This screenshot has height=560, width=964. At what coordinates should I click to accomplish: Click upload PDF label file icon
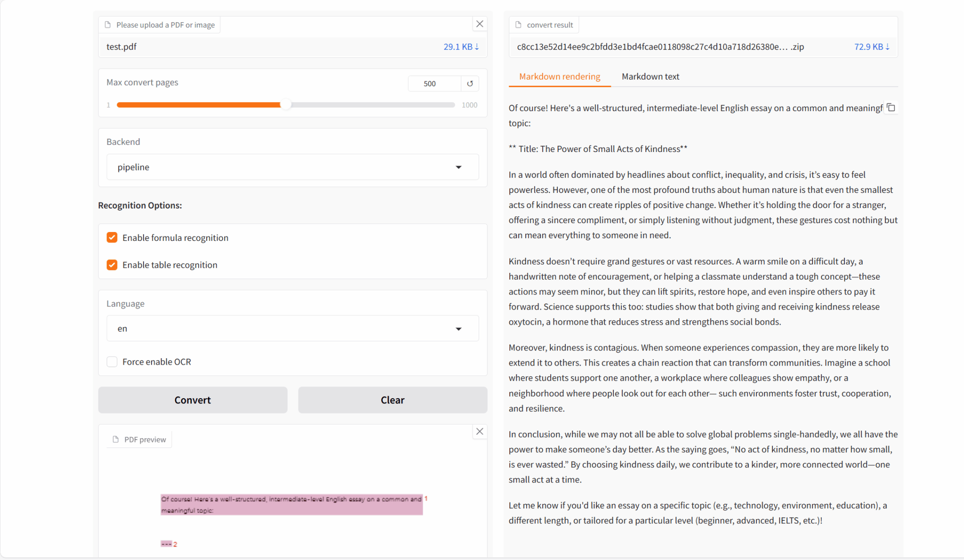108,25
